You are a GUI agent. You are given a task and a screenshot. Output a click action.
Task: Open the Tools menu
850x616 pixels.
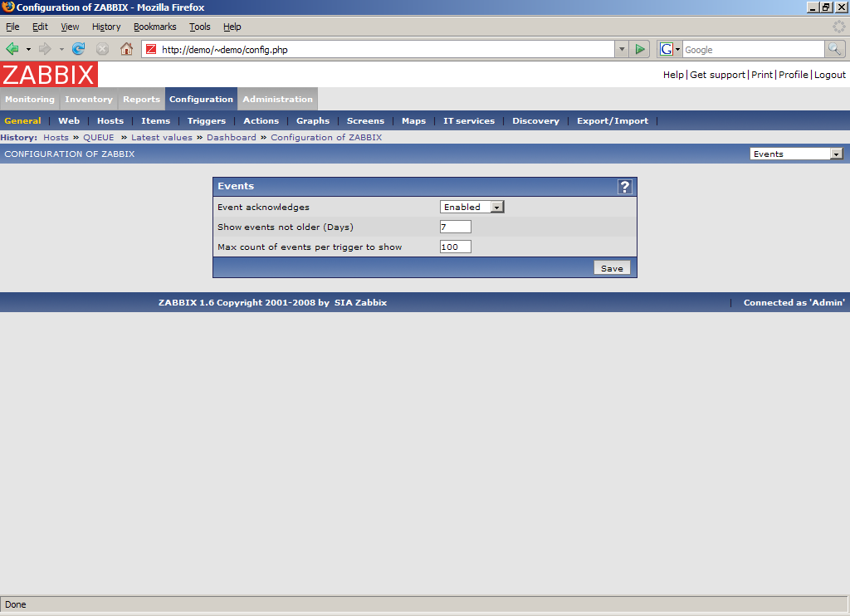click(199, 27)
